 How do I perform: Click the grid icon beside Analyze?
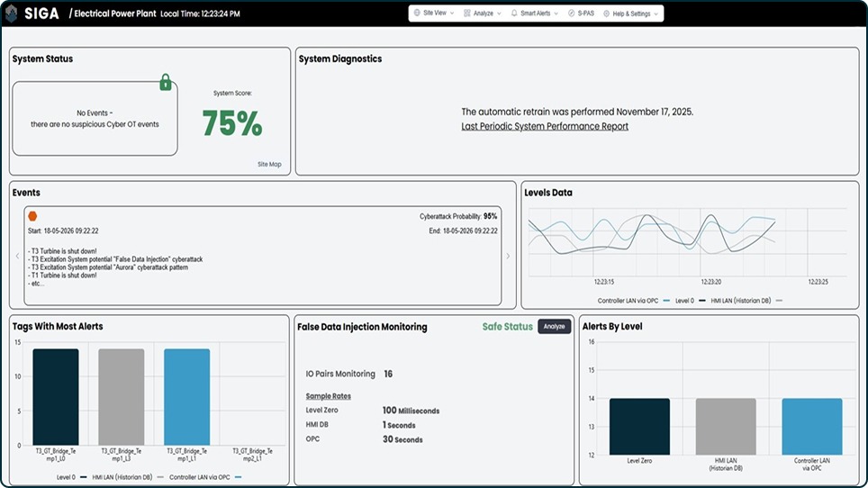pos(467,14)
